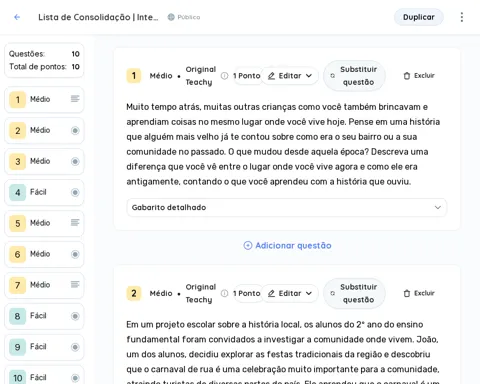Jump to sidebar question 6 Médio

pos(44,254)
